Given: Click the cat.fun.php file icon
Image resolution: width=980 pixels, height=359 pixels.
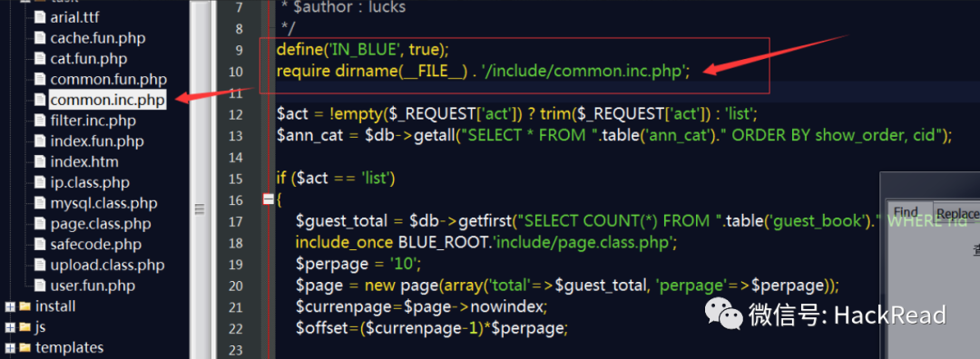Looking at the screenshot, I should 40,59.
